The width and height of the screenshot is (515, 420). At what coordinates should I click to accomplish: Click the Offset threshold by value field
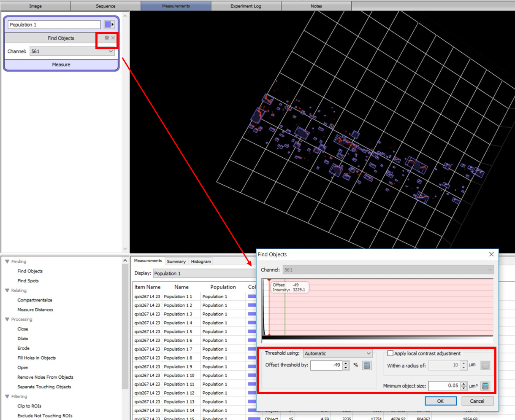coord(326,365)
